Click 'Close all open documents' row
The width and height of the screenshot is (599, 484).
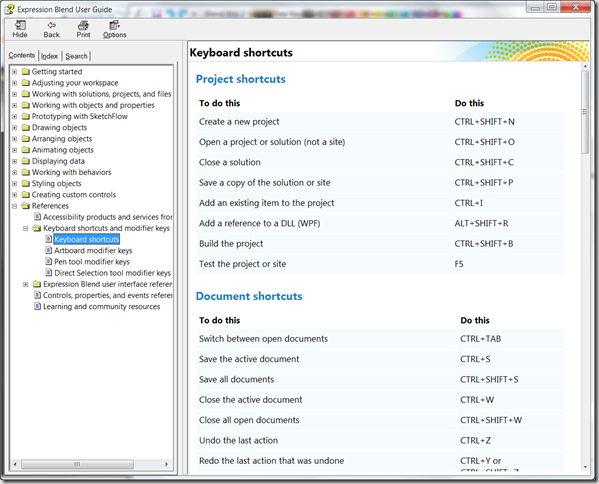tap(380, 420)
